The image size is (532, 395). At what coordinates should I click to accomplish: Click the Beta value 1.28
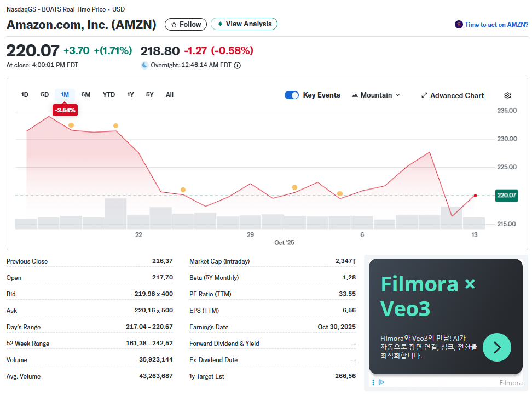point(349,277)
